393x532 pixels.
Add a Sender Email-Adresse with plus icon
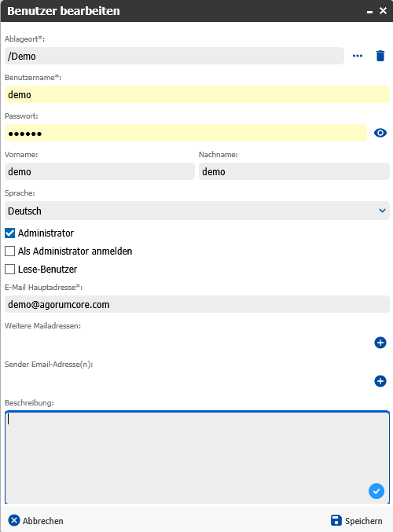click(380, 381)
